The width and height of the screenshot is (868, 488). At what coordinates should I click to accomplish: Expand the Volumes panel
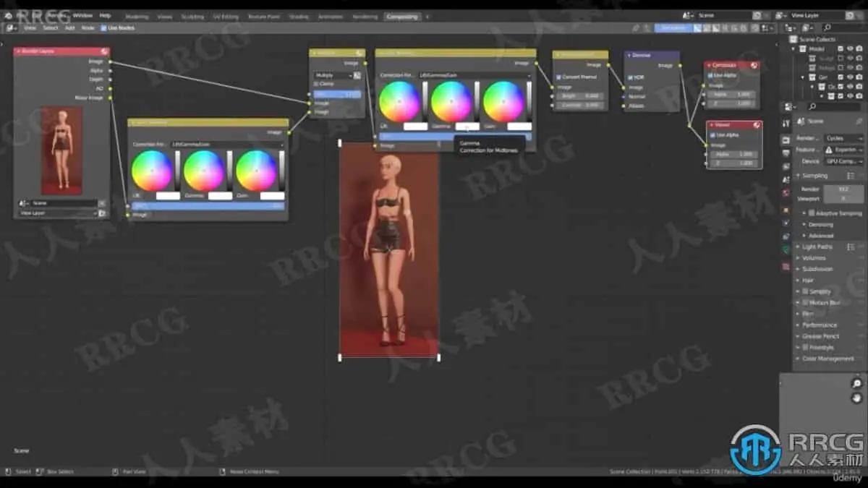pyautogui.click(x=813, y=257)
